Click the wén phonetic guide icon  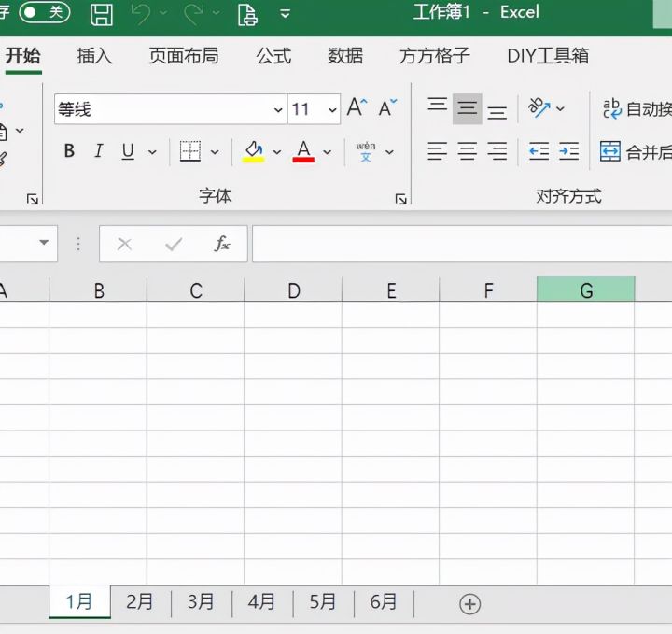pos(366,152)
